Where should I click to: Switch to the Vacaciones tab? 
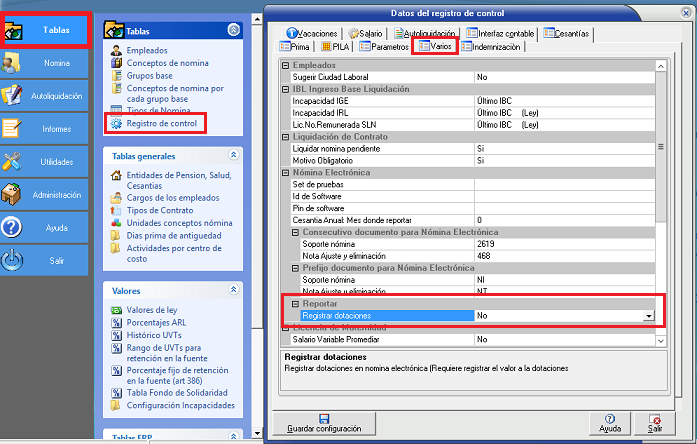point(311,34)
